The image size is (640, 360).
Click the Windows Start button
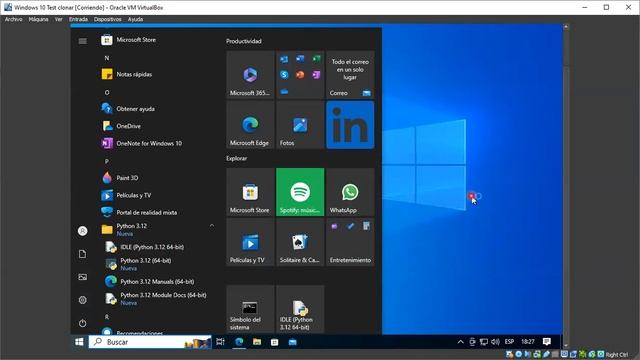click(x=79, y=342)
